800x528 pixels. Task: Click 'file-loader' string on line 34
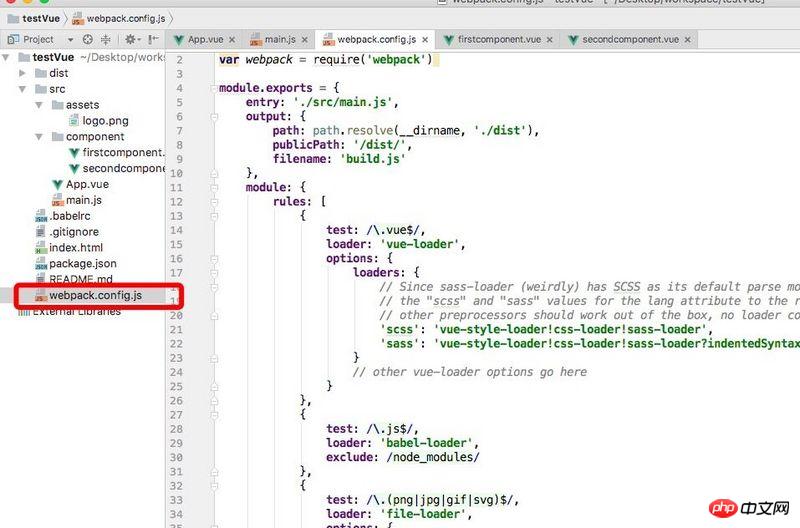pyautogui.click(x=423, y=514)
